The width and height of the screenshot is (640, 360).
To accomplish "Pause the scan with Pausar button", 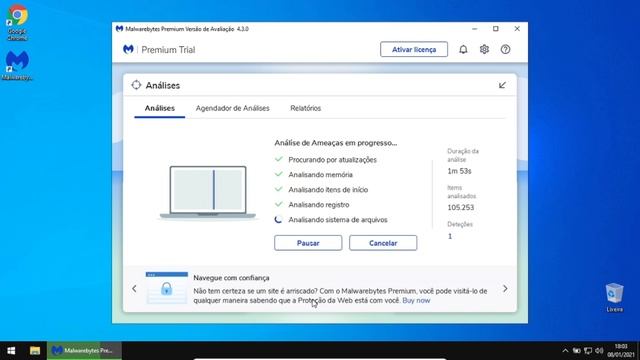I will point(308,243).
